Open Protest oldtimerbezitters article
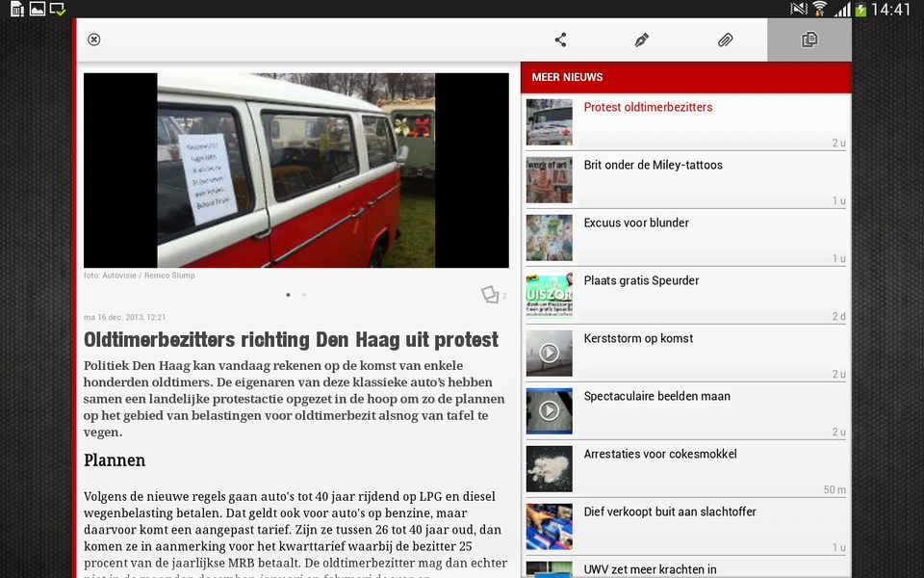The height and width of the screenshot is (578, 924). pyautogui.click(x=686, y=122)
